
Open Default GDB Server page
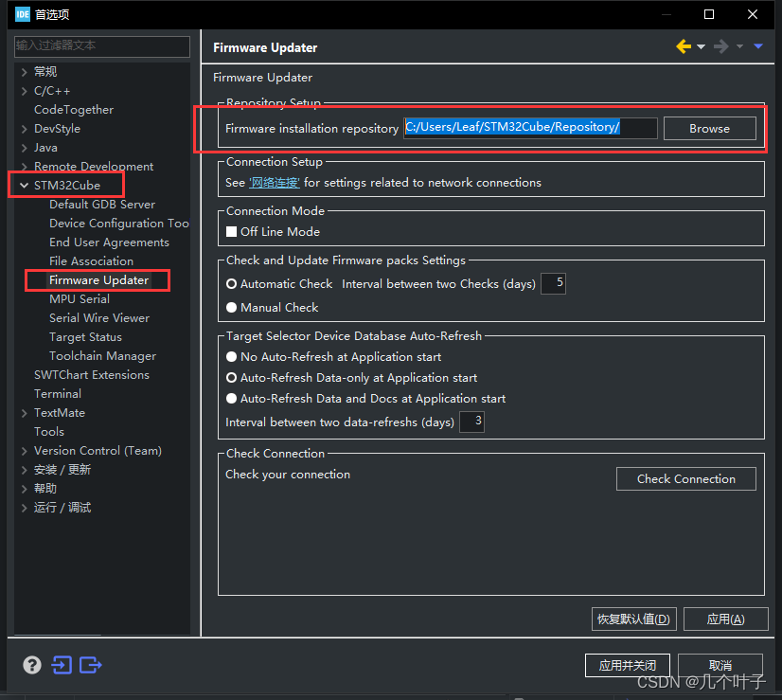pos(102,204)
